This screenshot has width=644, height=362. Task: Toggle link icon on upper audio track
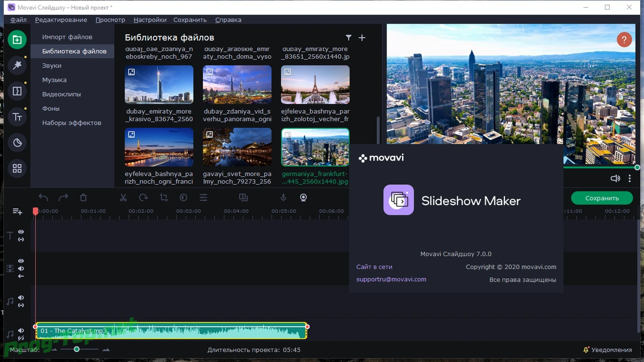click(x=21, y=306)
